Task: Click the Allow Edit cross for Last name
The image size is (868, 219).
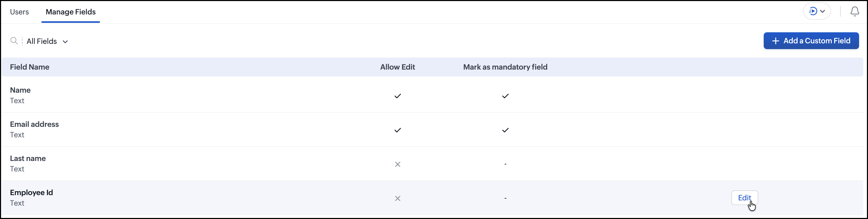Action: [x=397, y=164]
